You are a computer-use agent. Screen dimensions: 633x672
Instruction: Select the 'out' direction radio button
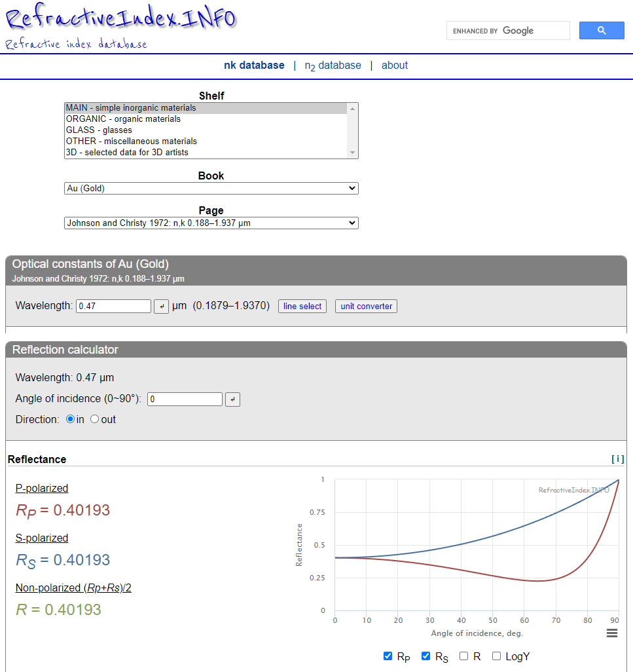pos(95,419)
